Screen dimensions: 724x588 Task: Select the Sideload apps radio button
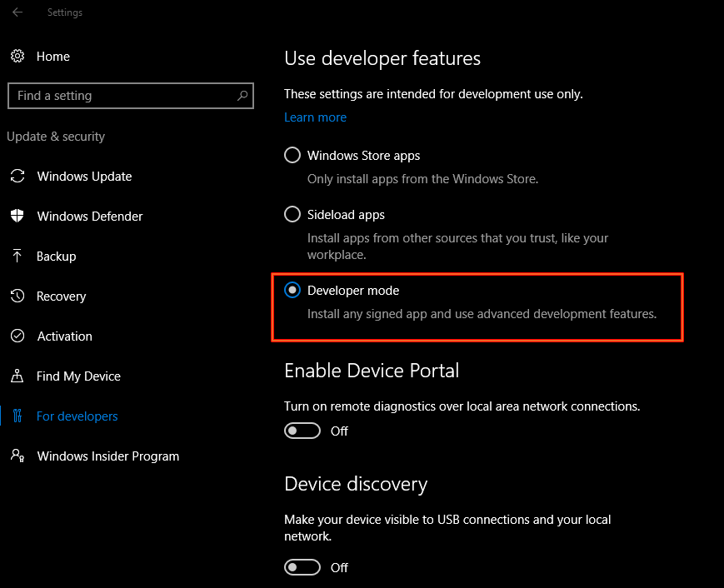tap(292, 214)
